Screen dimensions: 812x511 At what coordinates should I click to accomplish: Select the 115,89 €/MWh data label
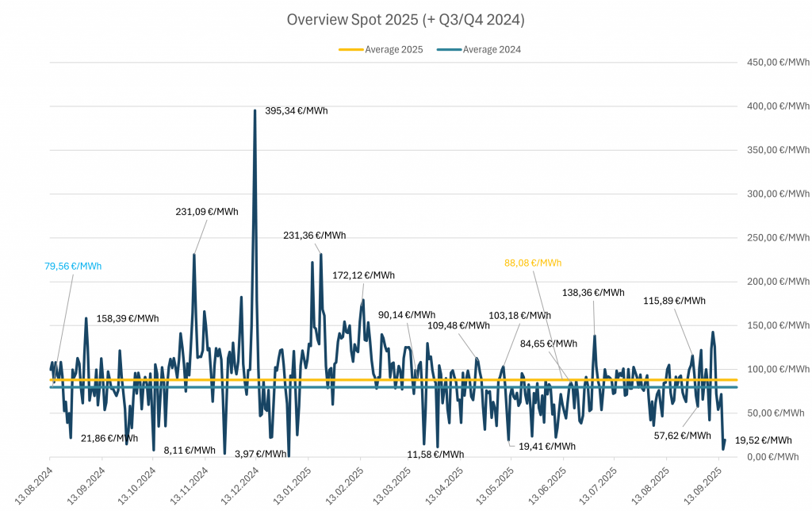pos(674,301)
